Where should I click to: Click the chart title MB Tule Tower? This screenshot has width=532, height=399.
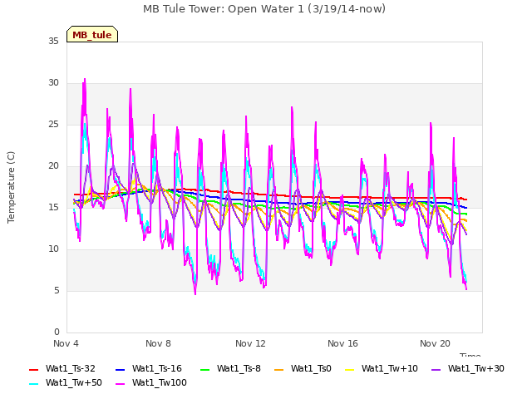264,9
